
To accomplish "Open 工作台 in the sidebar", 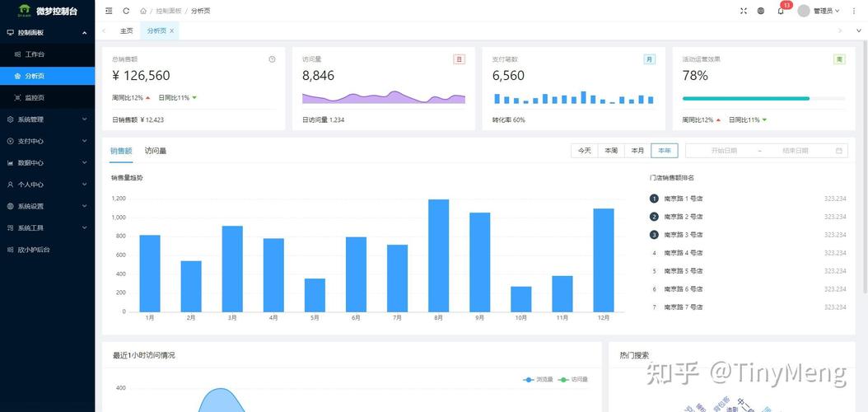I will (35, 54).
